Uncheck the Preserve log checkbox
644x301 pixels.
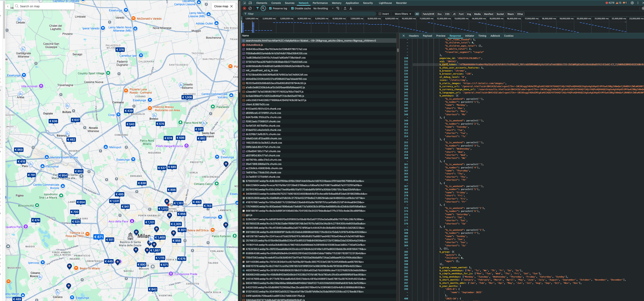[270, 8]
